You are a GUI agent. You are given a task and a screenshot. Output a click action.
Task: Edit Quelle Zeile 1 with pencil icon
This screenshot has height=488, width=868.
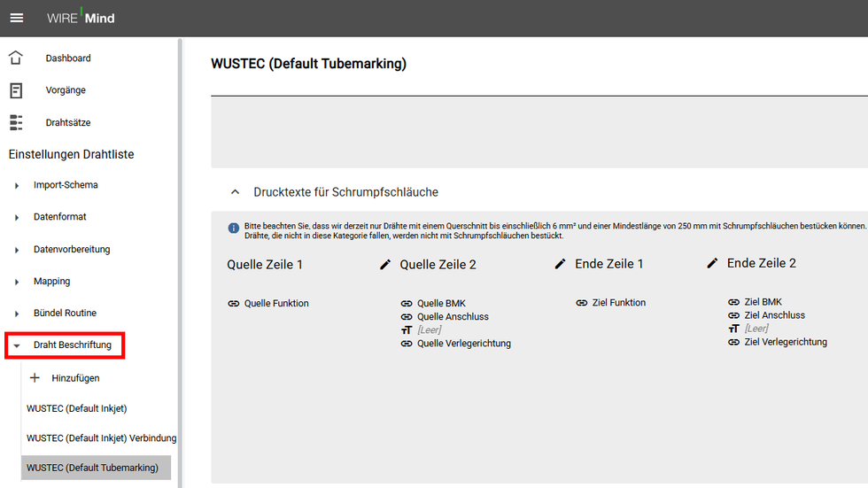[385, 265]
